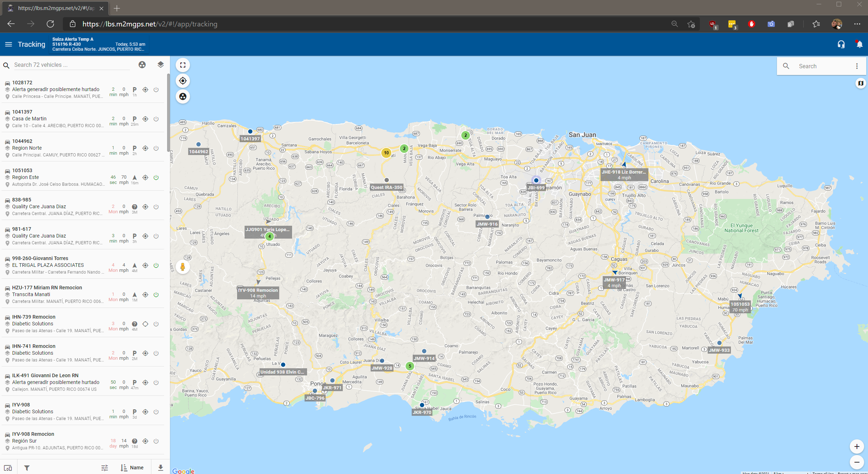Select the clusters icon below the locate control
This screenshot has height=474, width=868.
183,96
